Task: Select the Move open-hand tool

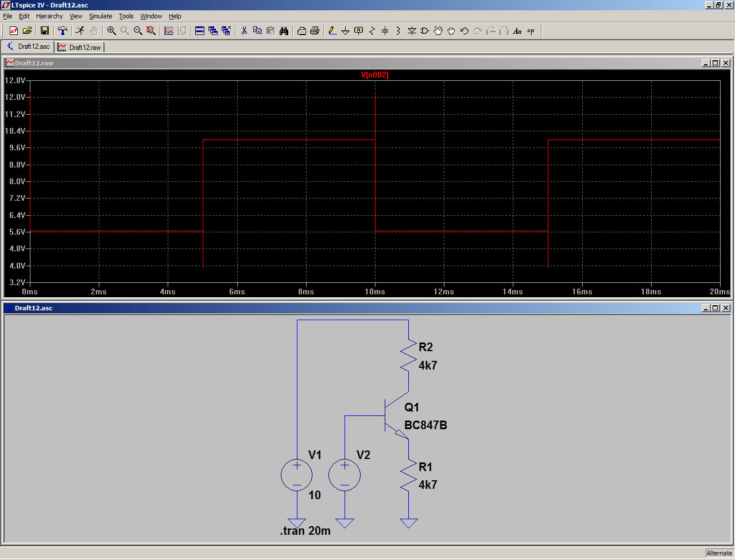Action: 438,31
